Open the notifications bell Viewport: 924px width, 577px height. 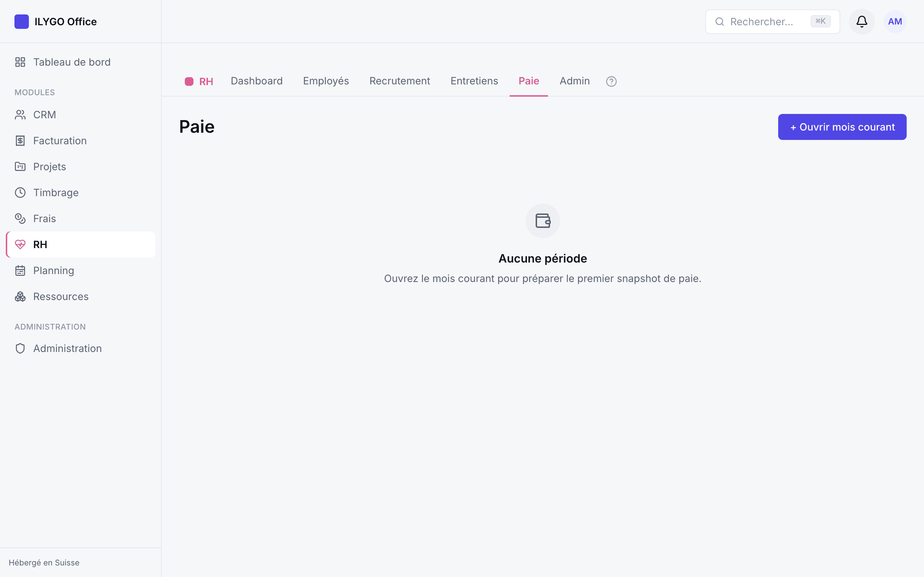click(862, 21)
